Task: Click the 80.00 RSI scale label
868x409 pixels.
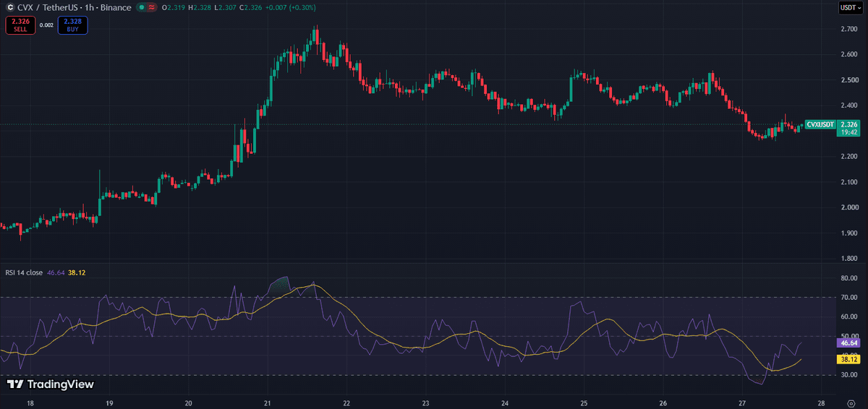Action: pyautogui.click(x=849, y=278)
